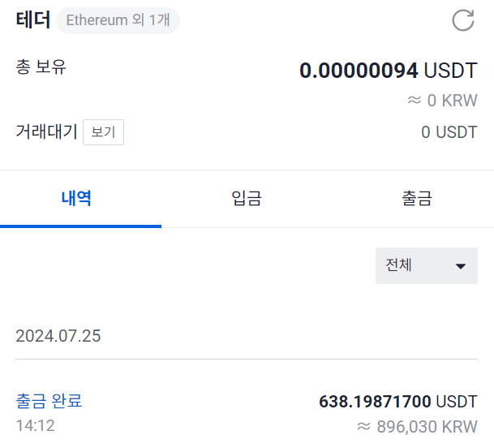Click the dropdown arrow in 전체 filter
Viewport: 494px width, 448px height.
pos(461,266)
